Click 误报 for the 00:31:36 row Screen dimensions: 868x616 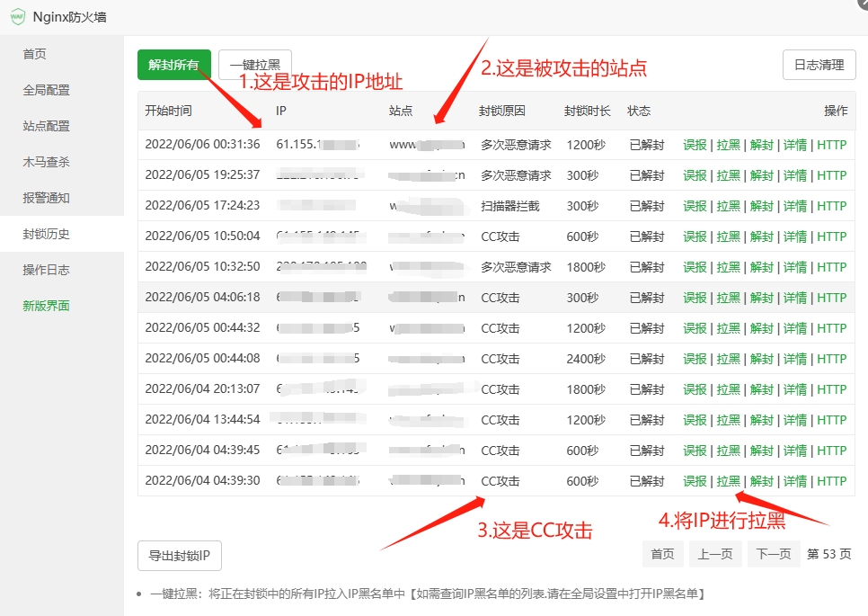[695, 145]
